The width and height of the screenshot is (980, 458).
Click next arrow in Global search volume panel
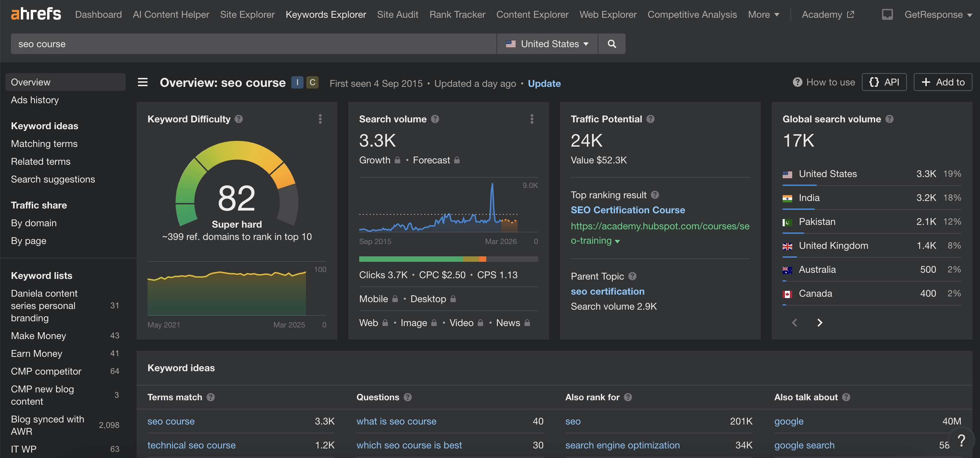pos(820,322)
